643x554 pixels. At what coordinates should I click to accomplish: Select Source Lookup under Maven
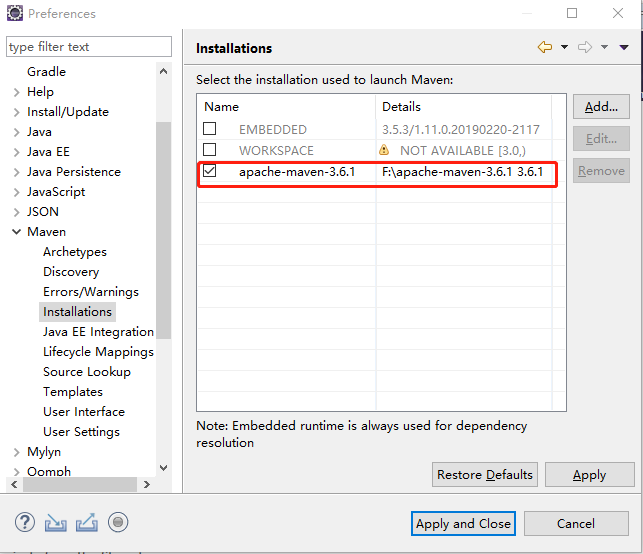tap(87, 372)
